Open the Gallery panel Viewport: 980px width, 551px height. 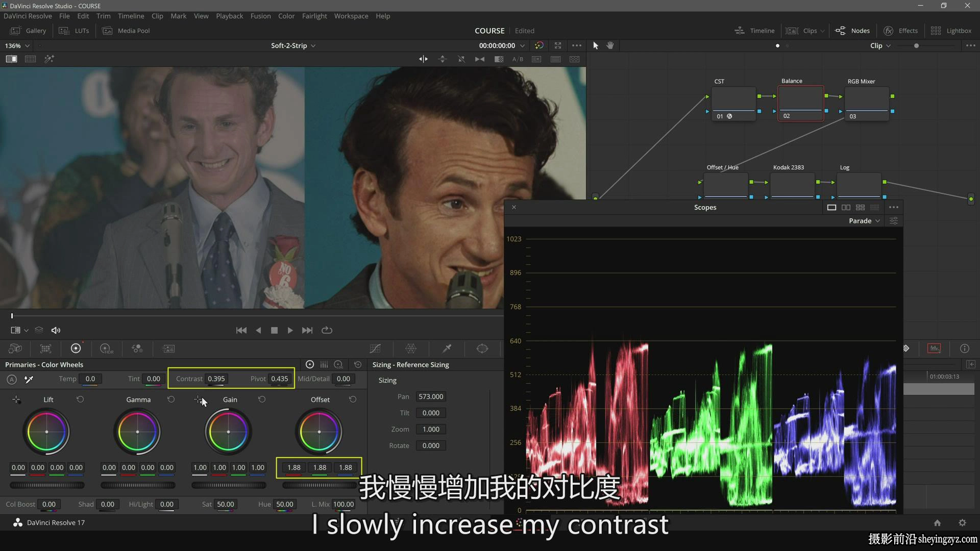point(29,31)
